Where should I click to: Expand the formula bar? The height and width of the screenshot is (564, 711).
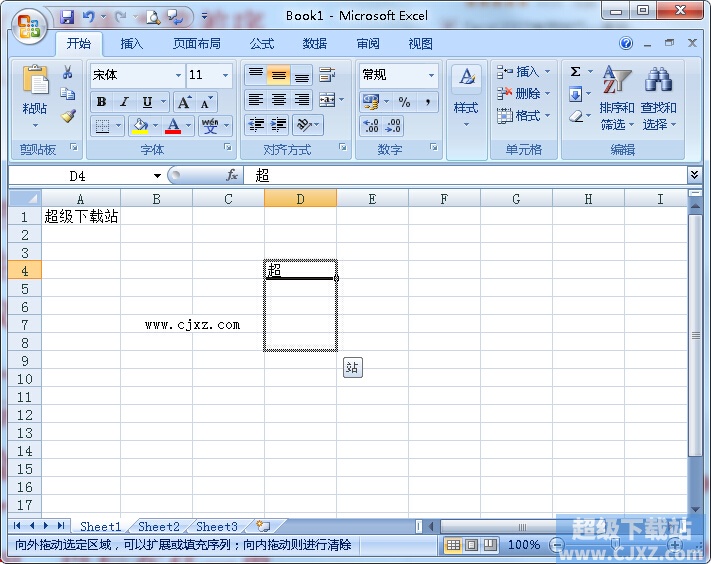(x=694, y=175)
